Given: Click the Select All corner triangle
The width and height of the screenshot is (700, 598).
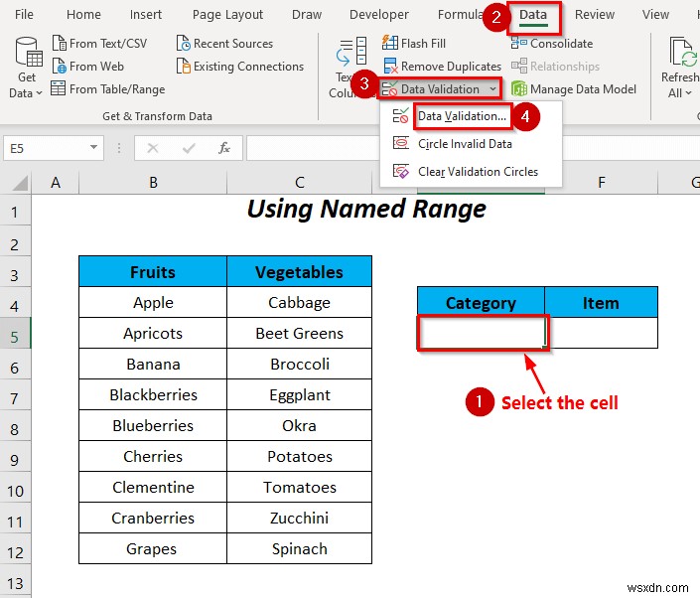Looking at the screenshot, I should click(x=20, y=183).
